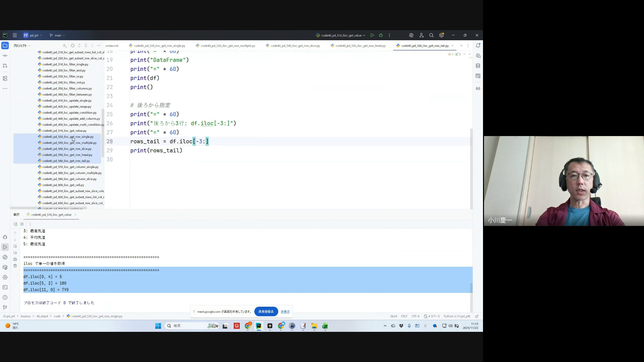Start the Debug bug icon in top toolbar
Viewport: 644px width, 362px height.
click(x=381, y=35)
